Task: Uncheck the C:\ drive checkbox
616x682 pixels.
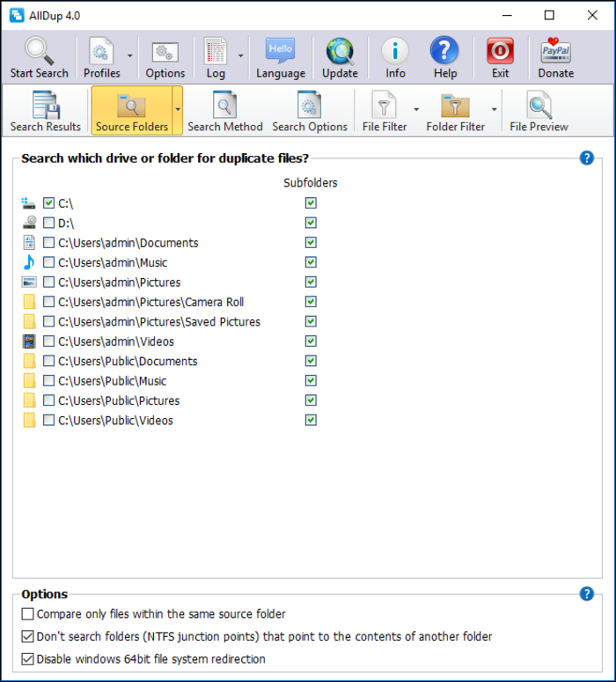Action: click(x=48, y=203)
